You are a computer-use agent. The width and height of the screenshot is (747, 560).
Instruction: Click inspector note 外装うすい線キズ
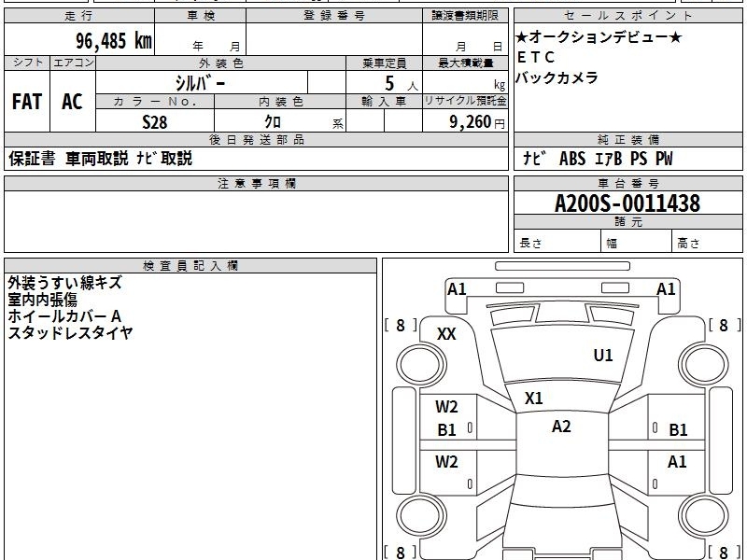point(64,283)
